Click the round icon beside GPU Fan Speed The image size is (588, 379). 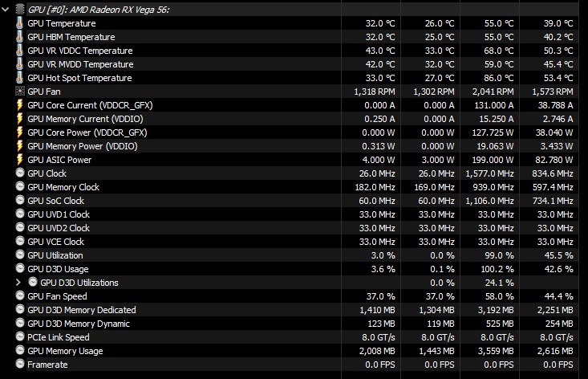[x=20, y=295]
